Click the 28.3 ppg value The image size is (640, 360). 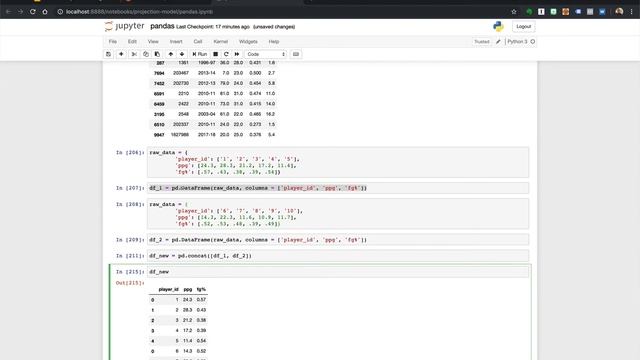click(187, 310)
